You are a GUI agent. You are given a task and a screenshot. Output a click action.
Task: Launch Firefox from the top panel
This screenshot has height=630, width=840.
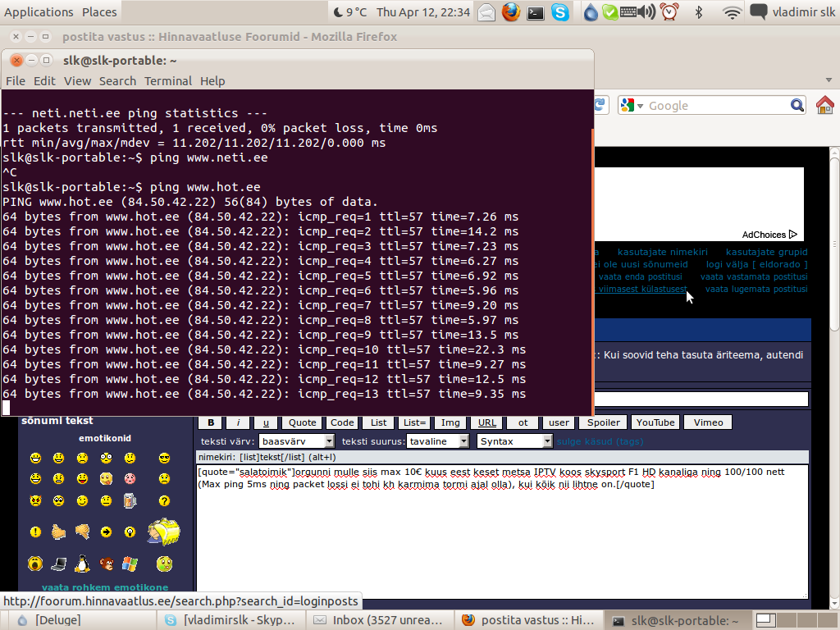(x=511, y=11)
